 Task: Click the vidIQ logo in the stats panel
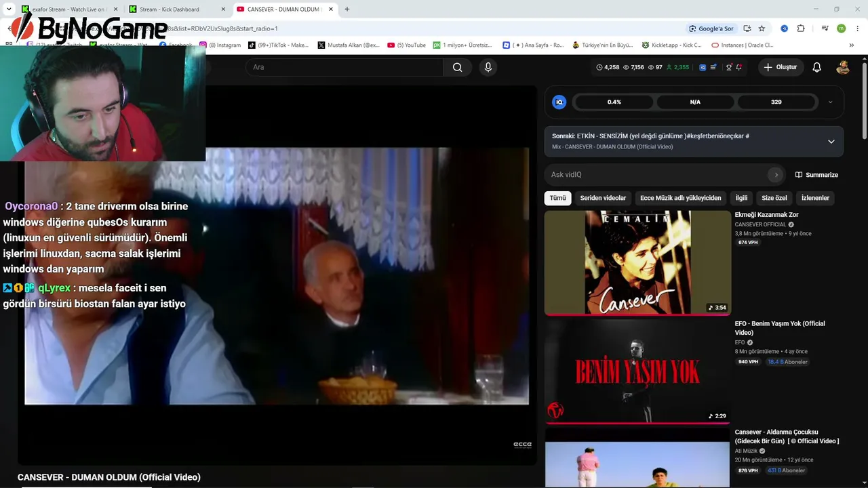click(559, 102)
